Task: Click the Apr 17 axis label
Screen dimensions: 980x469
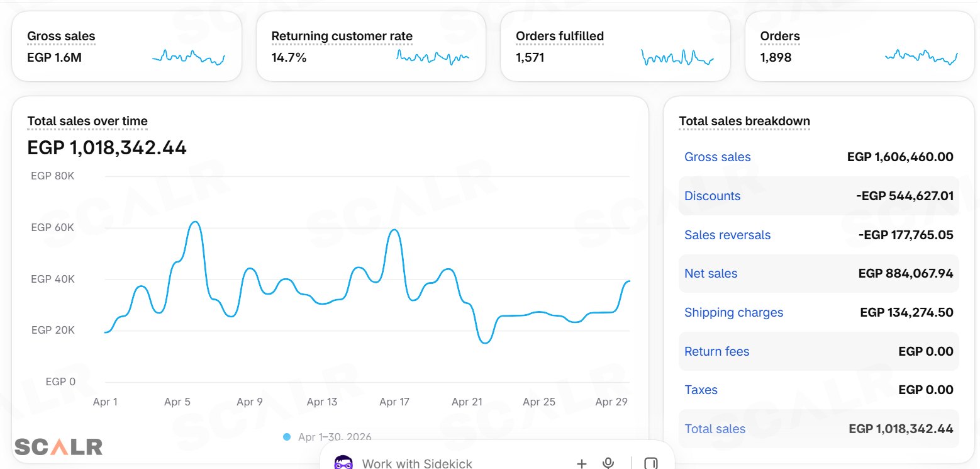Action: pos(394,402)
